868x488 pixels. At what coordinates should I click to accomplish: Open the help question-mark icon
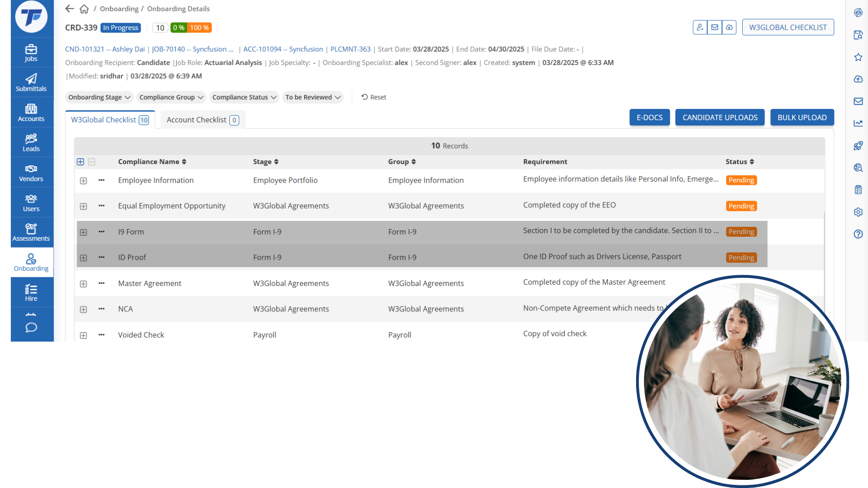859,234
